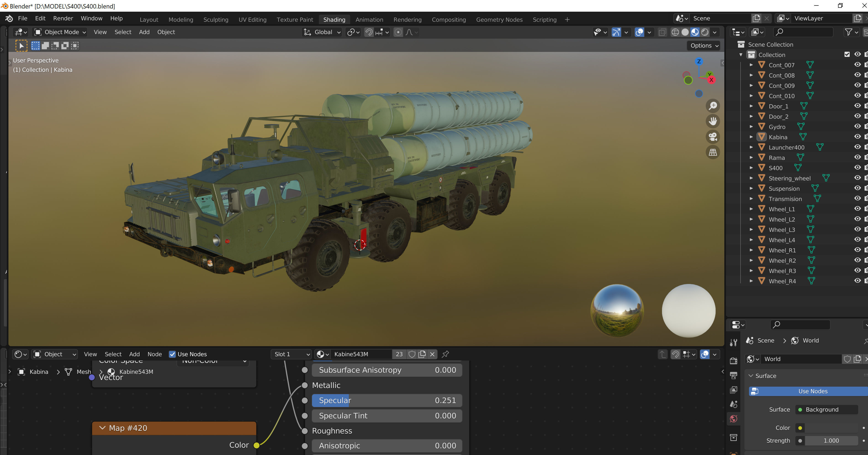Open the Render menu
The image size is (868, 455).
click(63, 18)
